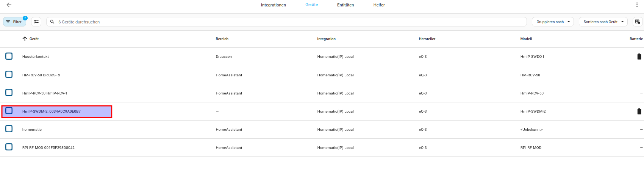644x192 pixels.
Task: Click battery icon for Haustürkontakt
Action: point(639,57)
